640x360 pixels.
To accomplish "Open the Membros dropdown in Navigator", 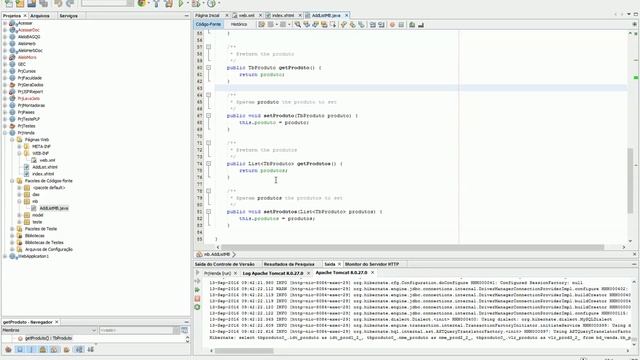I will coord(49,330).
